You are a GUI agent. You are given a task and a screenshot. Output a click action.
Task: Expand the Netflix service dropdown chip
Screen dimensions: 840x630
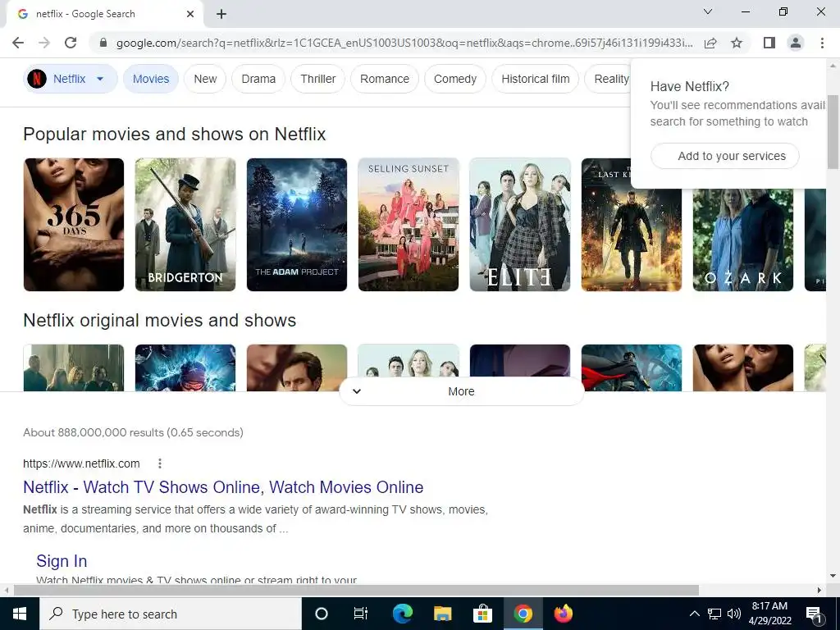coord(71,79)
